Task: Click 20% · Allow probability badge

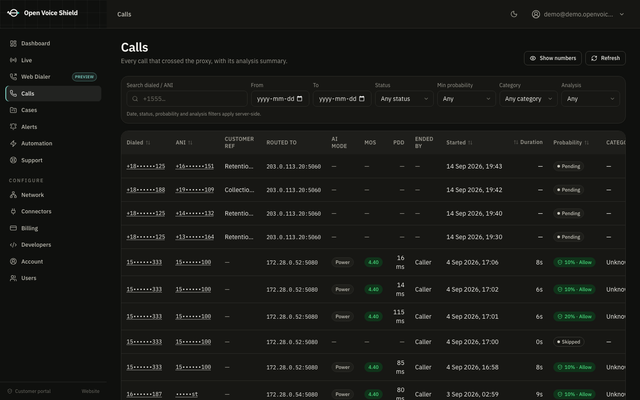Action: point(574,317)
